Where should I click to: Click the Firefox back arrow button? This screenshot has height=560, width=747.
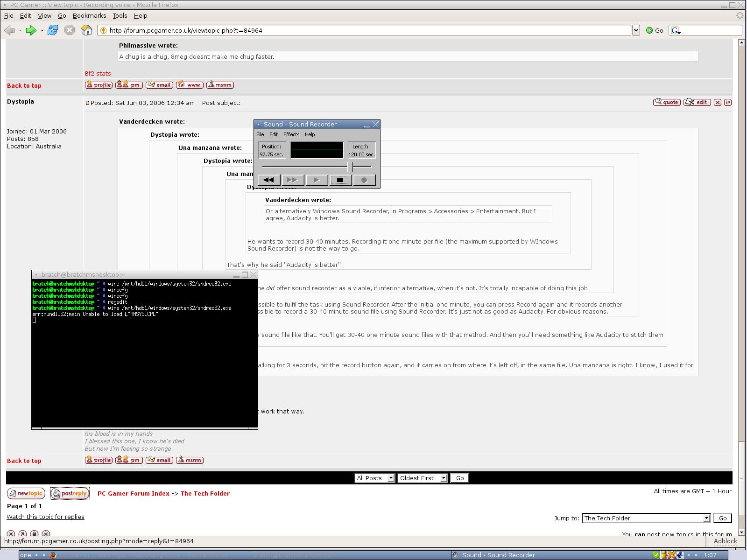pyautogui.click(x=9, y=30)
